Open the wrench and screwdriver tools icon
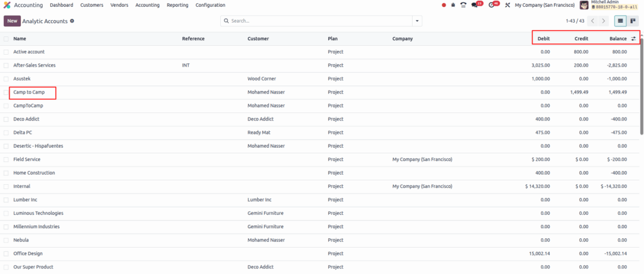This screenshot has height=274, width=644. [508, 5]
